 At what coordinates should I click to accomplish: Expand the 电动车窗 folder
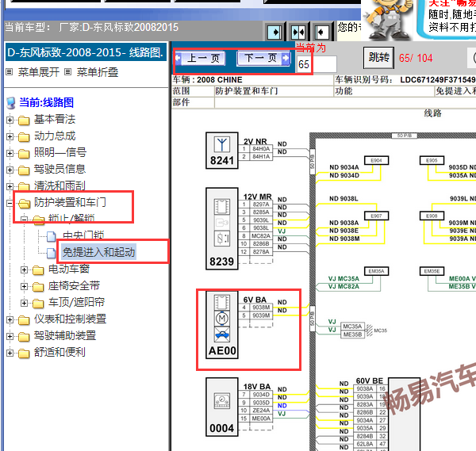[25, 269]
